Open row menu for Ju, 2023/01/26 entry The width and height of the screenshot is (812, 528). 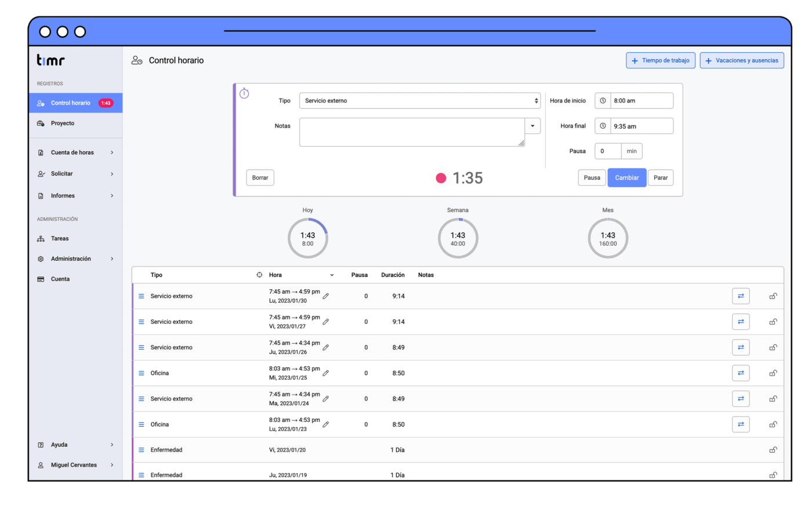pos(142,348)
